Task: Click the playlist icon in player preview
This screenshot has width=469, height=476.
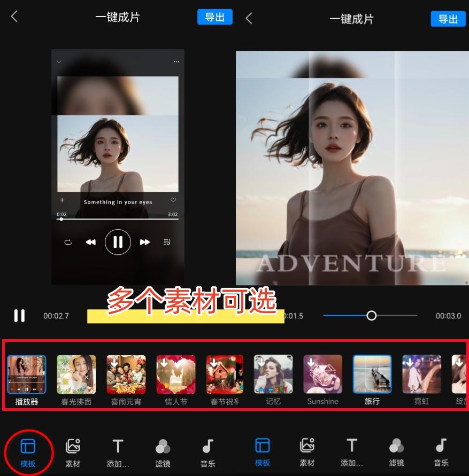Action: pyautogui.click(x=167, y=242)
